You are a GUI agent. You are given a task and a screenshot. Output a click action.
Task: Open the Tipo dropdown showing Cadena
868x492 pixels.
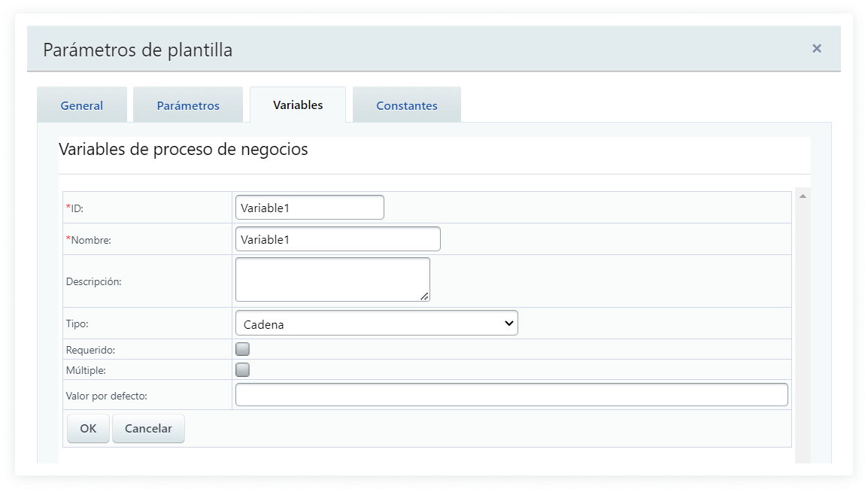click(x=376, y=323)
